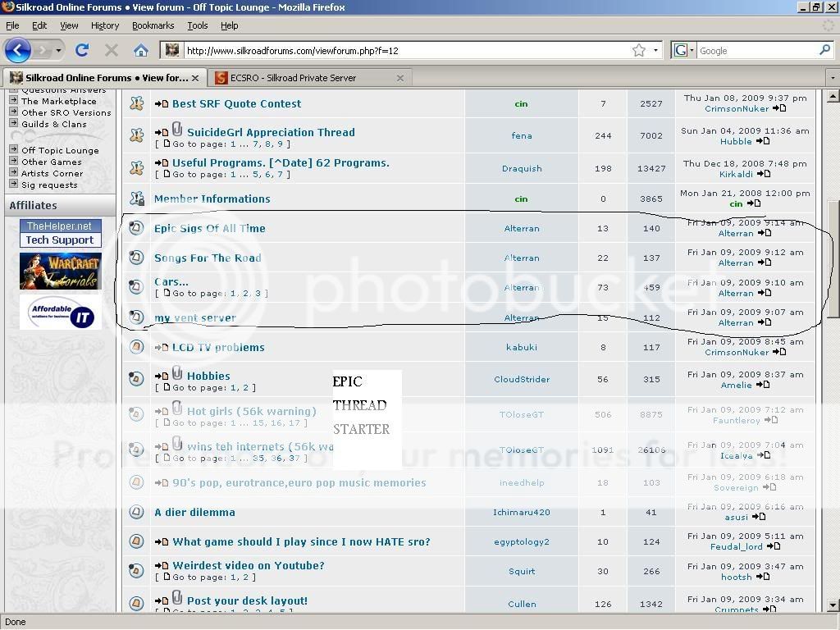The height and width of the screenshot is (630, 840).
Task: Open the Bookmarks menu
Action: click(153, 25)
